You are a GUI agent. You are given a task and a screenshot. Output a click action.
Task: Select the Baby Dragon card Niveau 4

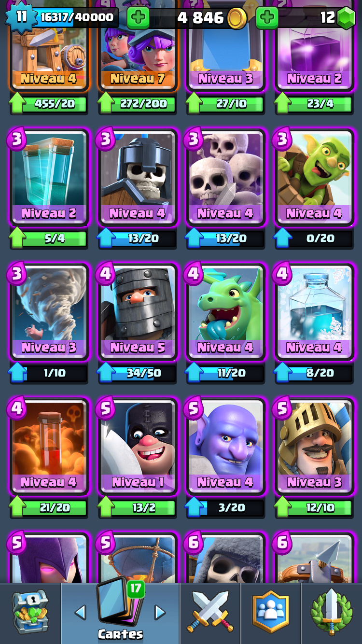click(x=225, y=312)
